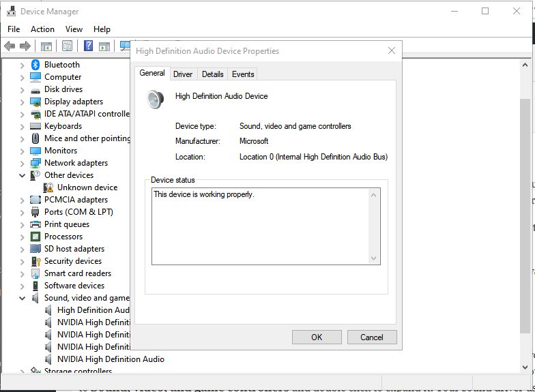The image size is (535, 392).
Task: Expand the Network adapters category
Action: point(22,164)
